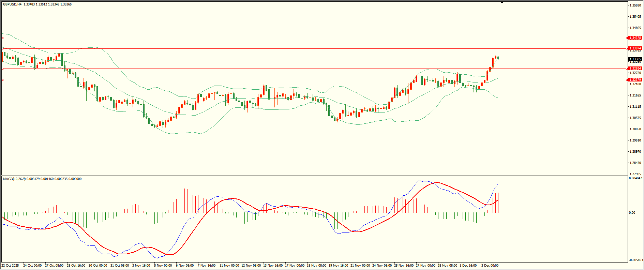
Task: Click right handle of the 1.34378 line
Action: (x=627, y=38)
